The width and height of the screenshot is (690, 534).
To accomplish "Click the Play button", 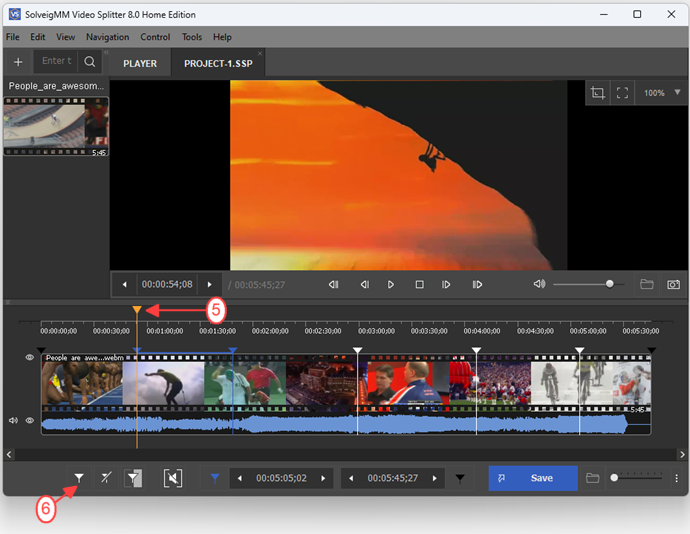I will [x=390, y=285].
